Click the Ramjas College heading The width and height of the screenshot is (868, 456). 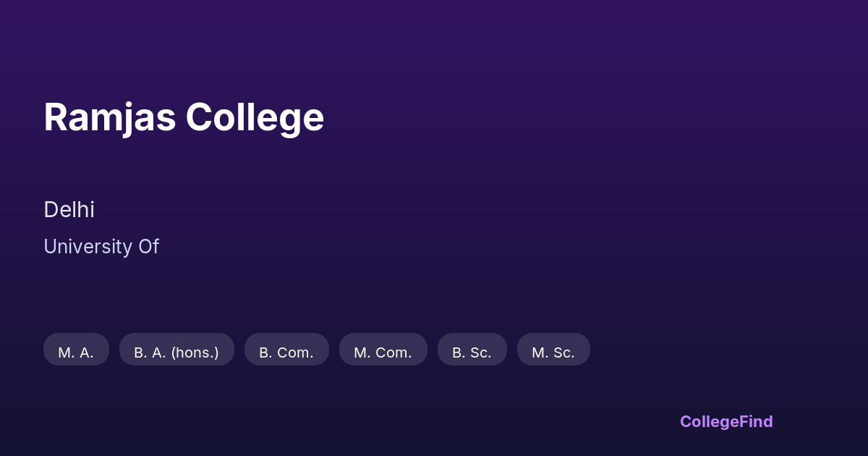click(184, 117)
